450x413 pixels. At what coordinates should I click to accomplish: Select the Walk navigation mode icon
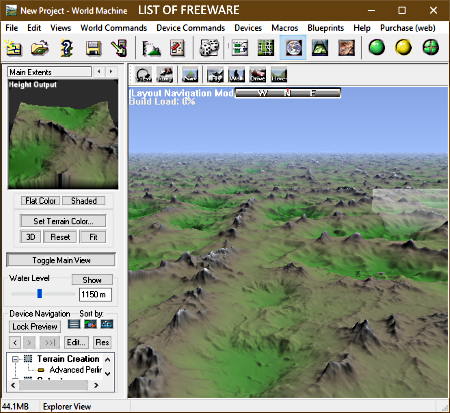[x=236, y=75]
